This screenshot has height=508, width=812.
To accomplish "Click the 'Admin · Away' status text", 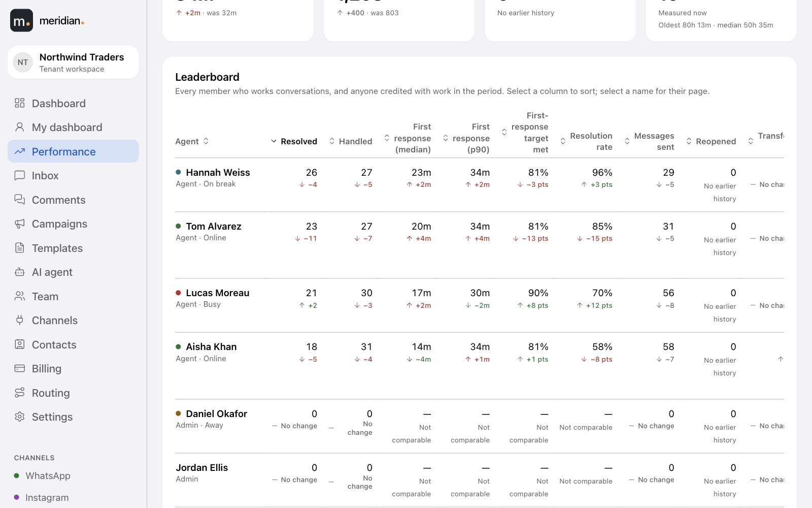I will (199, 425).
